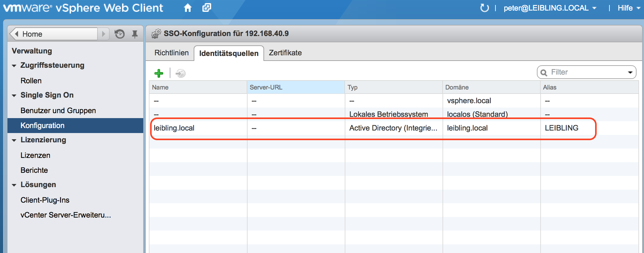Navigate back to Home in navigator
Image resolution: width=644 pixels, height=253 pixels.
(x=53, y=34)
